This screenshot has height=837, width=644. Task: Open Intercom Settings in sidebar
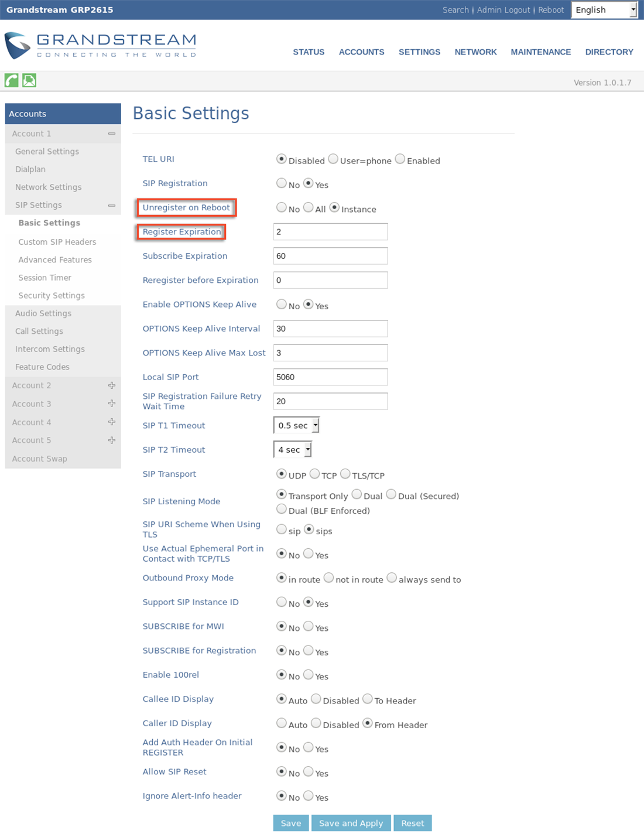(50, 349)
